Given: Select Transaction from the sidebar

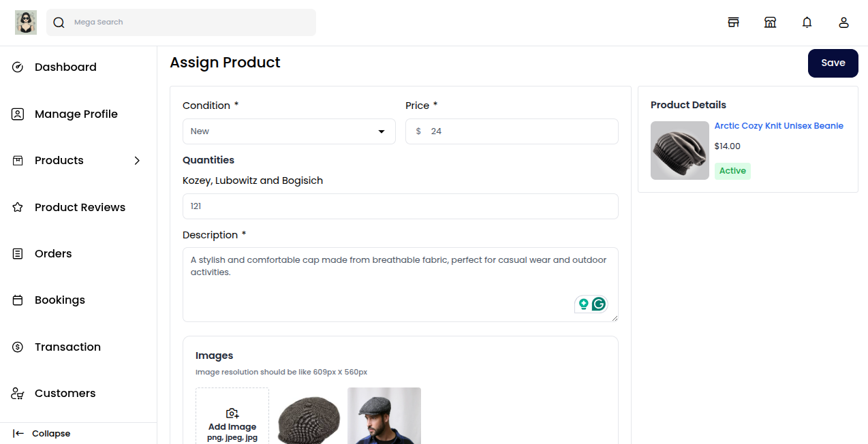Looking at the screenshot, I should pos(67,347).
